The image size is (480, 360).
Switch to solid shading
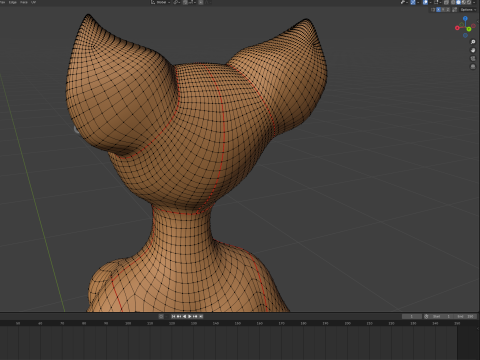tap(458, 2)
